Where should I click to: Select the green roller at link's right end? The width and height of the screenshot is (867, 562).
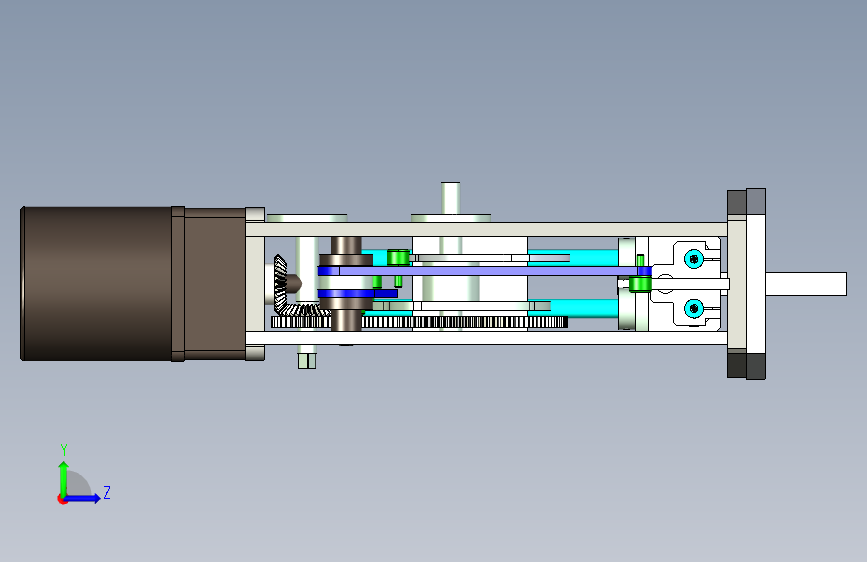[x=640, y=284]
